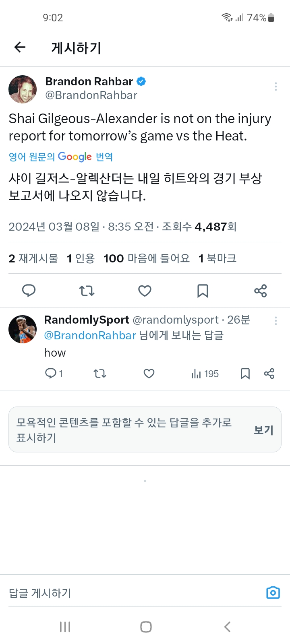The width and height of the screenshot is (290, 644).
Task: Open more options menu on RandomlySport's reply
Action: click(x=275, y=320)
